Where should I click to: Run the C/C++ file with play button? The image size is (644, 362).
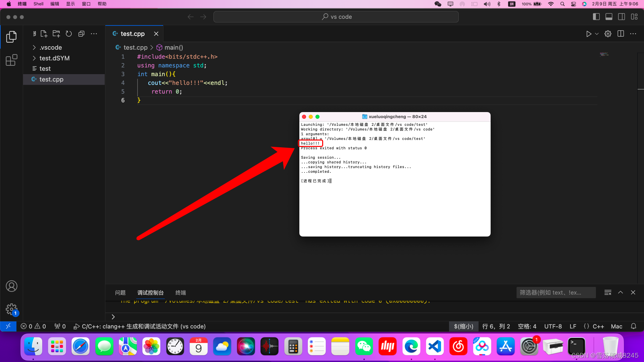pyautogui.click(x=588, y=34)
